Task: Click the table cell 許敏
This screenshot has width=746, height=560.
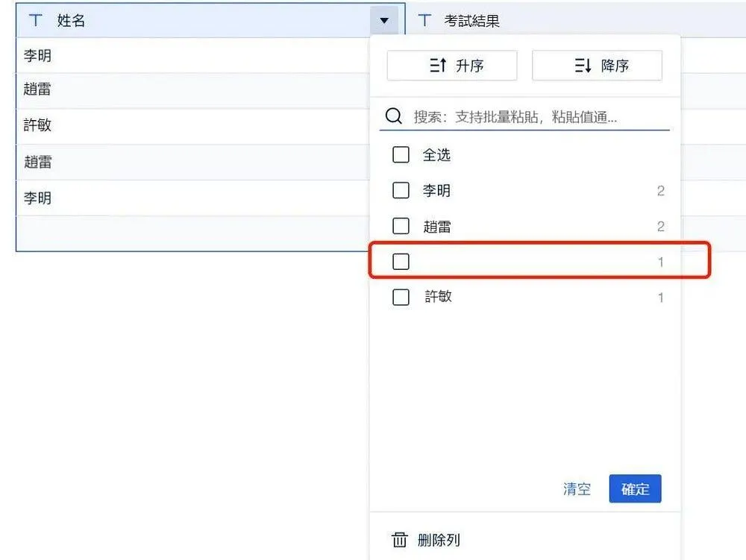Action: (x=192, y=127)
